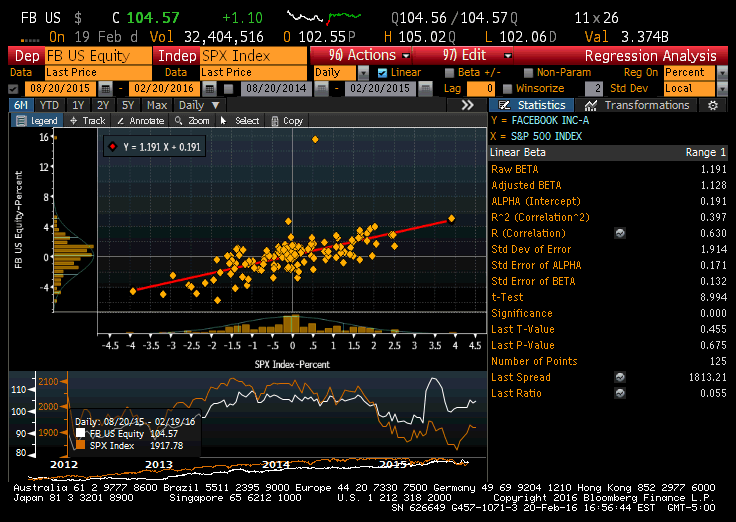Toggle the first date range checkbox
The width and height of the screenshot is (736, 522).
point(13,89)
